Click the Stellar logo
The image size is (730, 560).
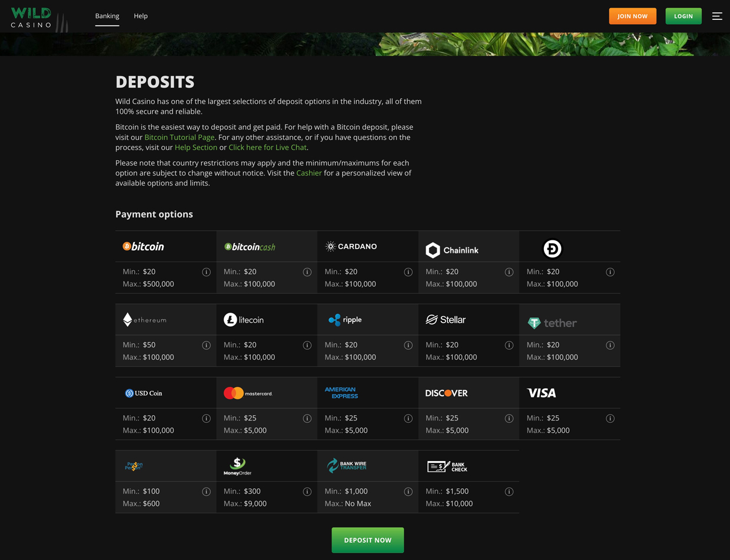click(x=446, y=320)
